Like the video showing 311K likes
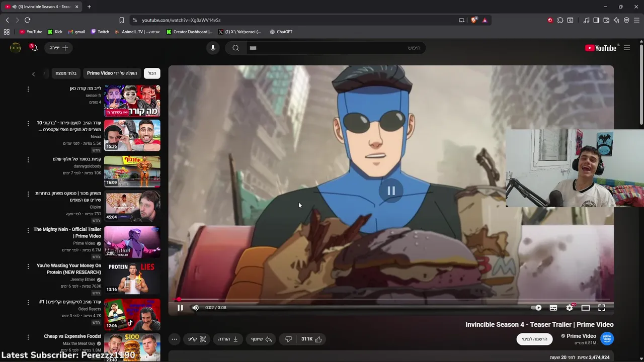 (x=311, y=339)
